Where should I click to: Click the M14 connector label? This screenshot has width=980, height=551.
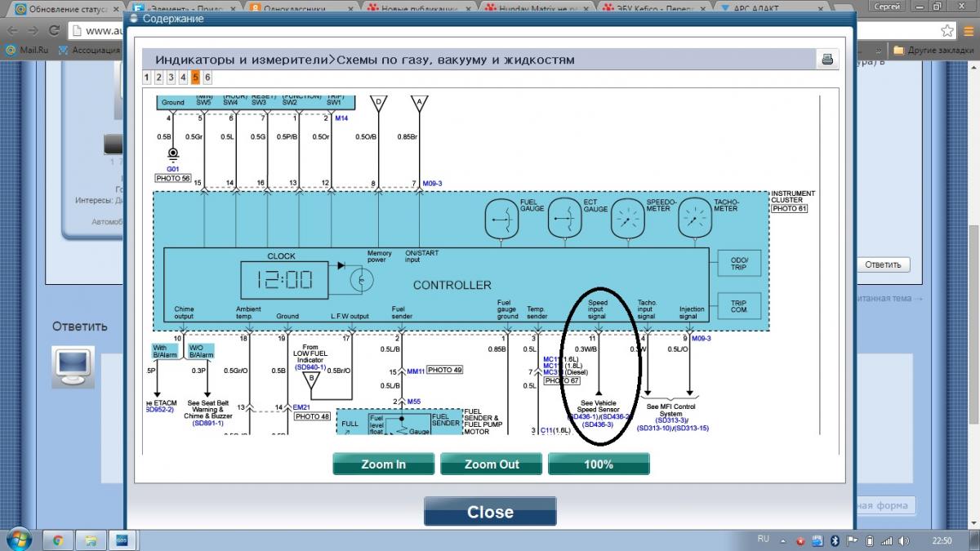341,118
